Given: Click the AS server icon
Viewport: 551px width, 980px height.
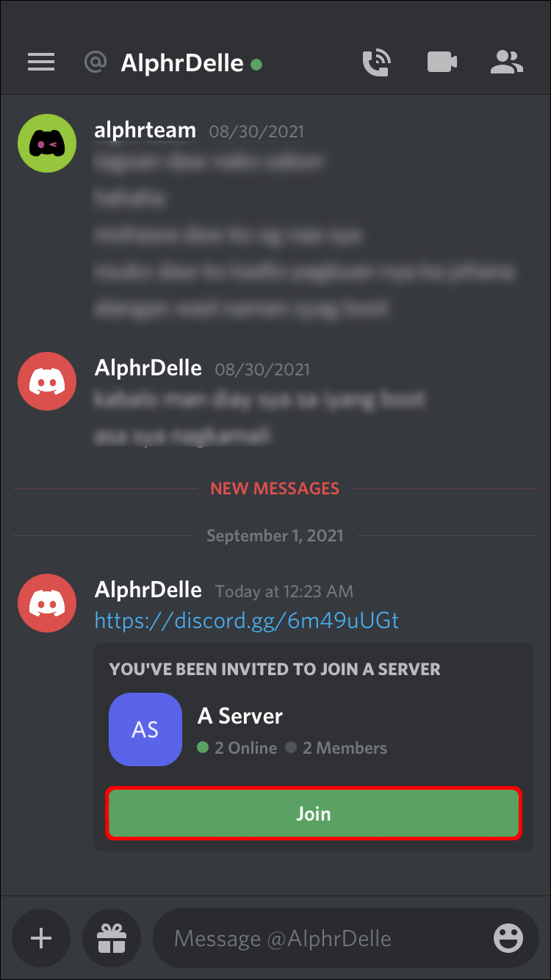Looking at the screenshot, I should [x=145, y=729].
